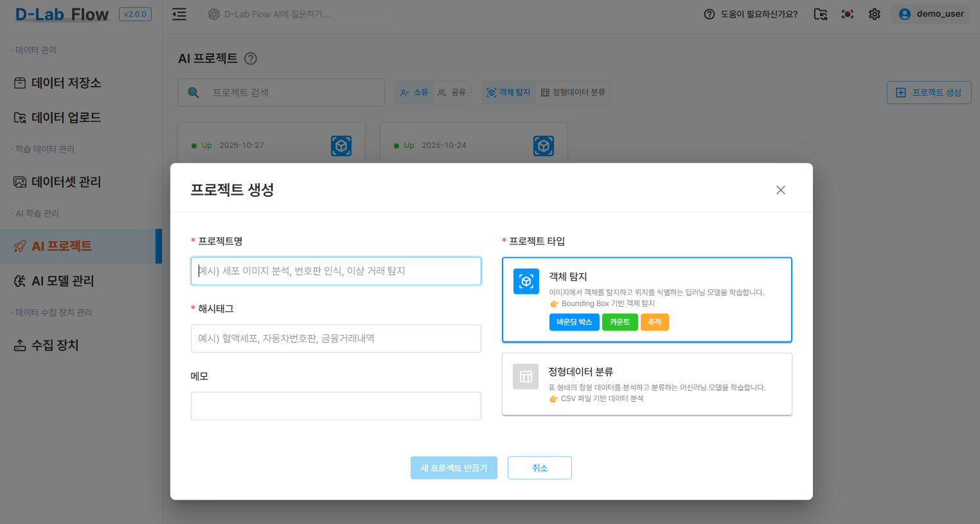
Task: Enable the 공유 shared projects filter
Action: click(452, 92)
